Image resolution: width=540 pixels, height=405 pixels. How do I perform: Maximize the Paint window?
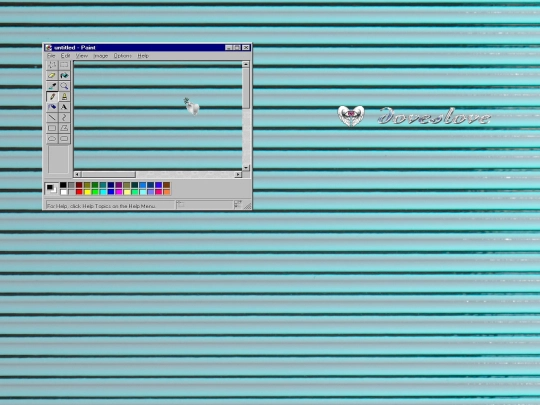(x=237, y=48)
